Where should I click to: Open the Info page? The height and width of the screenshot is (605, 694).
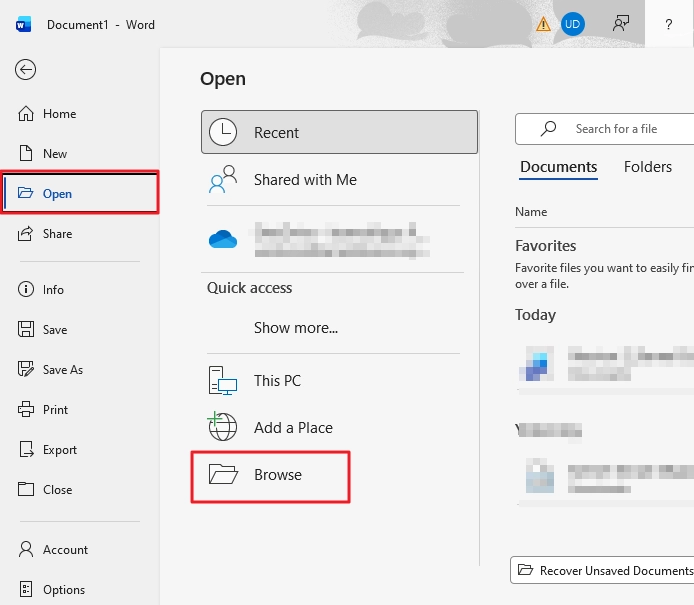tap(80, 289)
